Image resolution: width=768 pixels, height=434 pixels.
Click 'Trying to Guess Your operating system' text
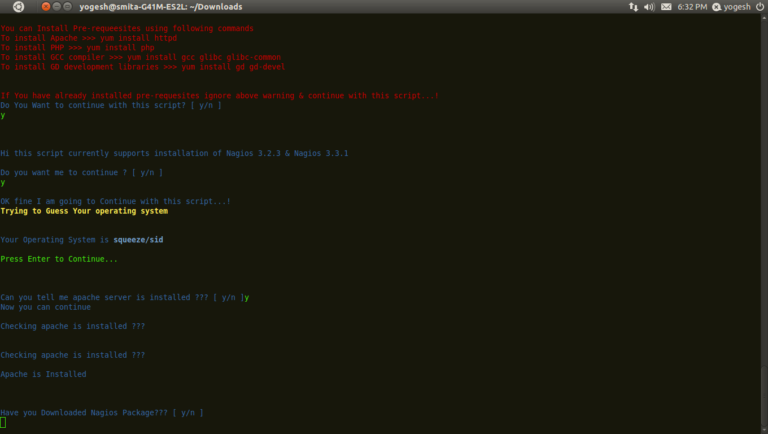[x=84, y=211]
